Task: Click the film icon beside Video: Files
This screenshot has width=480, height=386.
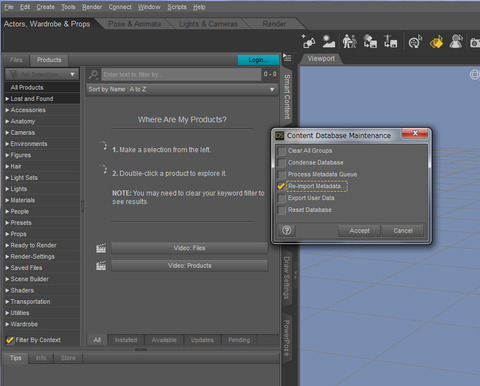Action: tap(101, 248)
